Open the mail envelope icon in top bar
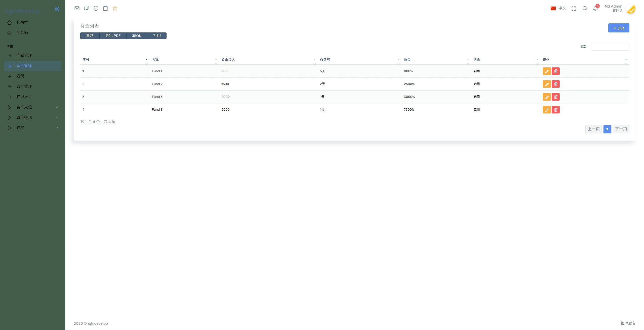 [77, 8]
